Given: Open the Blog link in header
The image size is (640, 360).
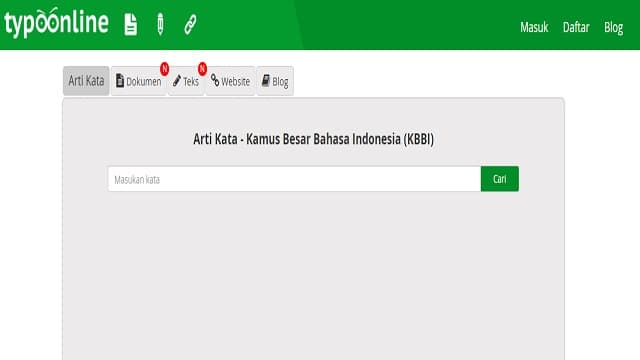Looking at the screenshot, I should coord(613,27).
